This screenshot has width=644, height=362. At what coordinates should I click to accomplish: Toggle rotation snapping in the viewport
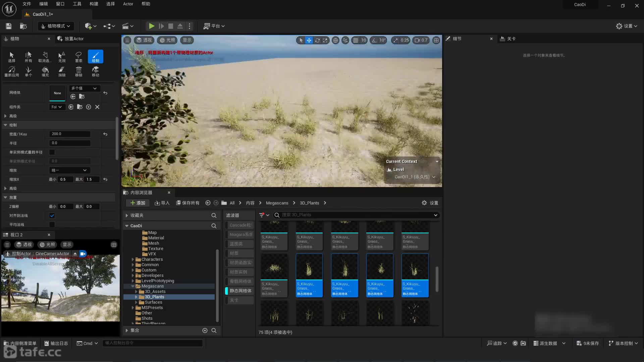tap(374, 40)
